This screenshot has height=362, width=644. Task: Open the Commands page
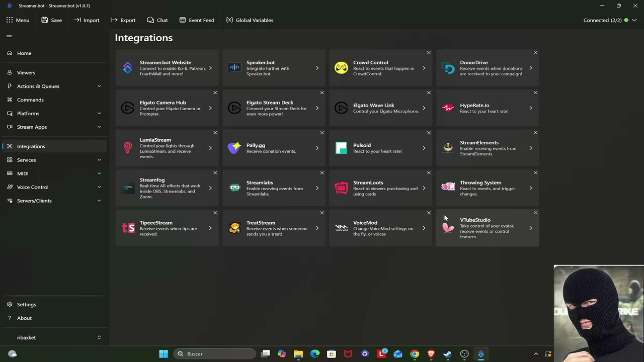click(54, 100)
